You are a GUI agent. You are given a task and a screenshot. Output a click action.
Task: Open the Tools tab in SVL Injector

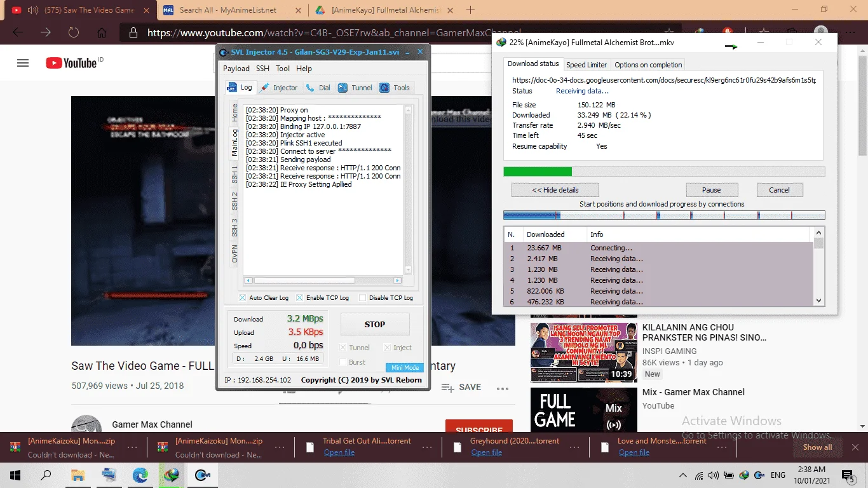[x=395, y=88]
